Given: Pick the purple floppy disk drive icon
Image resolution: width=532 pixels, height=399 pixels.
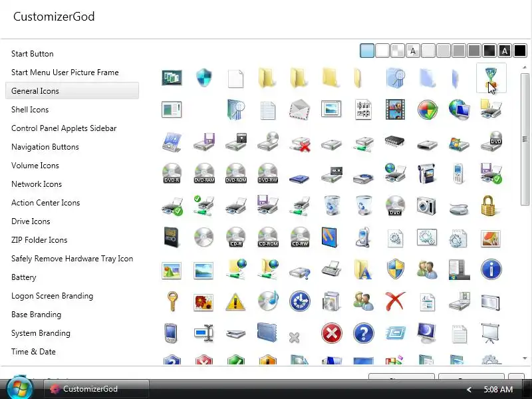Looking at the screenshot, I should coord(204,142).
